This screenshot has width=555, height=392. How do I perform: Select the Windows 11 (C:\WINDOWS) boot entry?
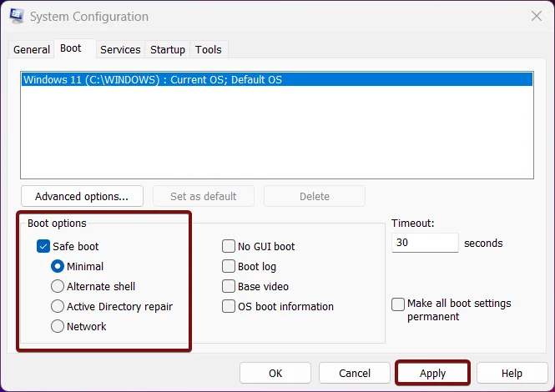tap(277, 79)
